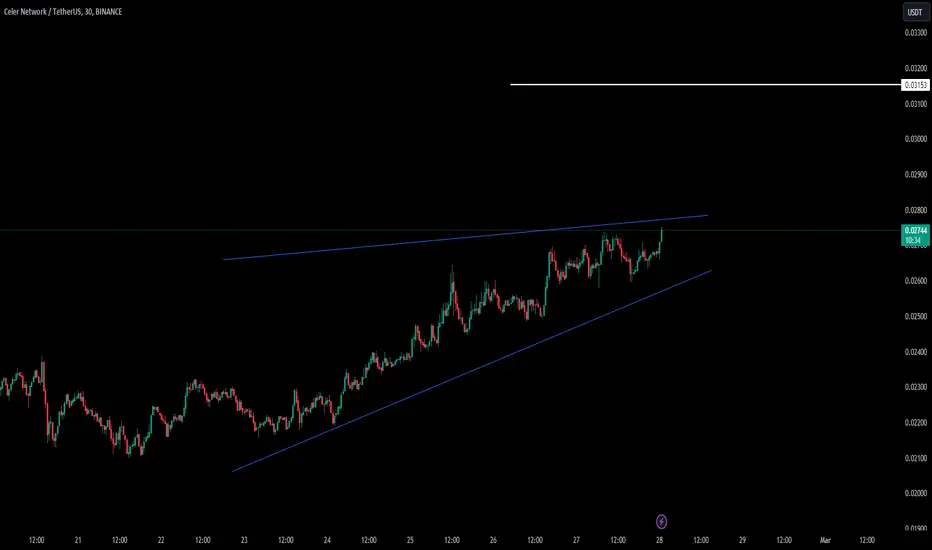Click the 0.03200 price axis label
Viewport: 932px width, 550px height.
click(x=915, y=68)
